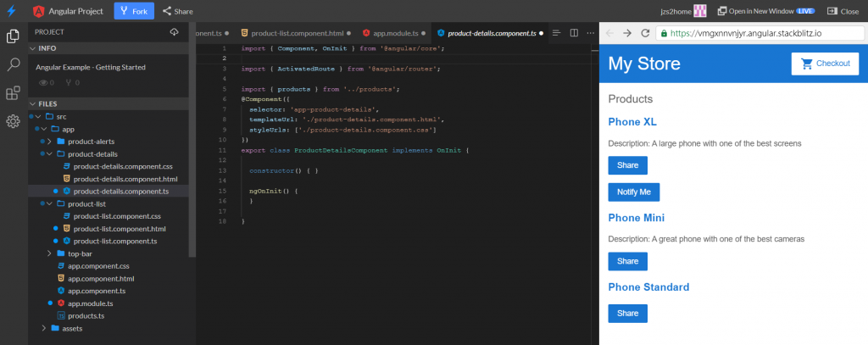Open the settings gear in sidebar
Image resolution: width=868 pixels, height=345 pixels.
tap(14, 121)
